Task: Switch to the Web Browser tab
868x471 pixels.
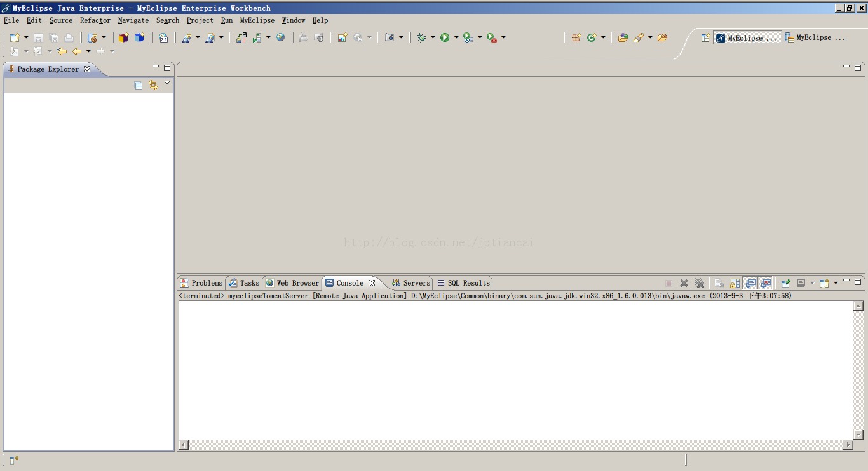Action: 292,283
